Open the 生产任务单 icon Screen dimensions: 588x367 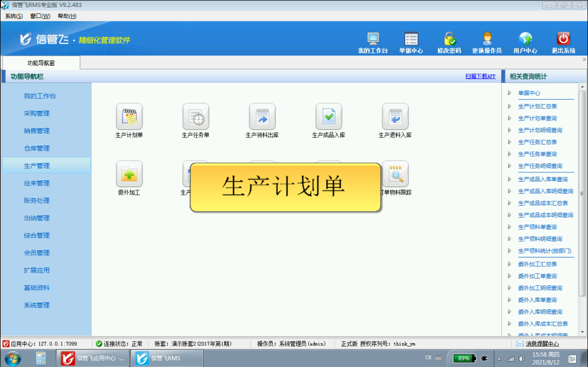coord(196,117)
